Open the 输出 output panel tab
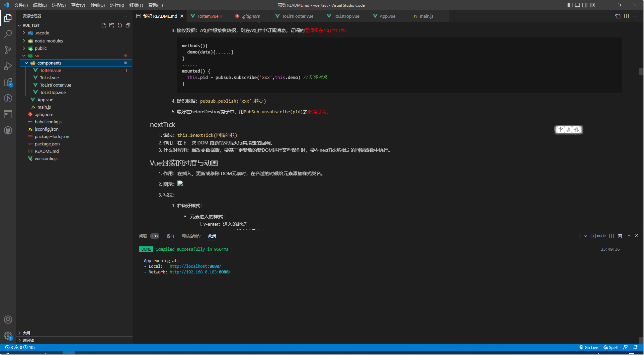Viewport: 644px width, 355px height. click(170, 236)
